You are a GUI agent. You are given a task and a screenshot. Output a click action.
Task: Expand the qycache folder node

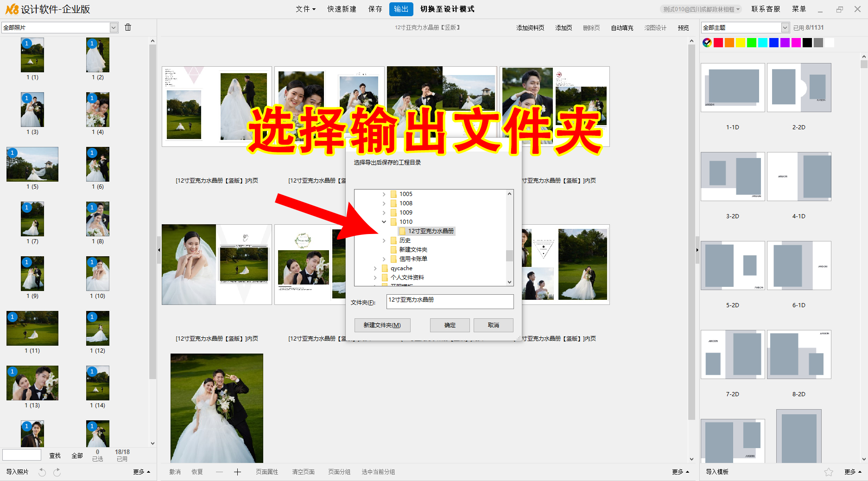pyautogui.click(x=375, y=268)
